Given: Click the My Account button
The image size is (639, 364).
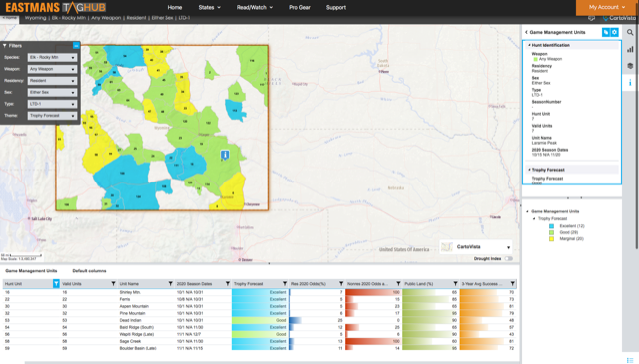Looking at the screenshot, I should coord(606,7).
